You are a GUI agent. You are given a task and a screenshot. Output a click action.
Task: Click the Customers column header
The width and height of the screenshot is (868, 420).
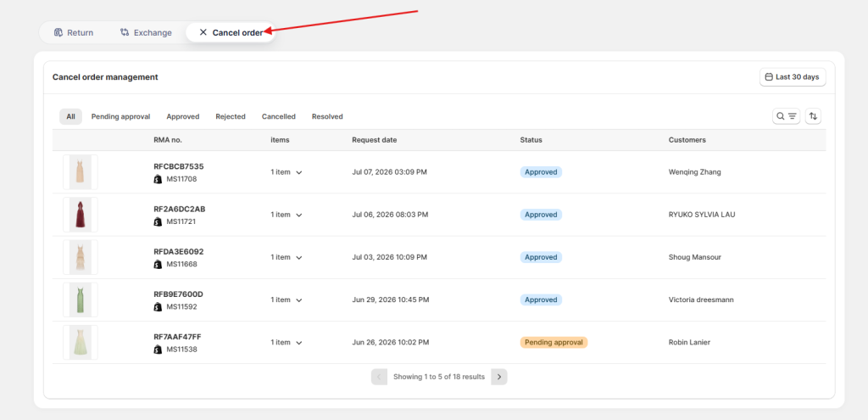pos(687,140)
